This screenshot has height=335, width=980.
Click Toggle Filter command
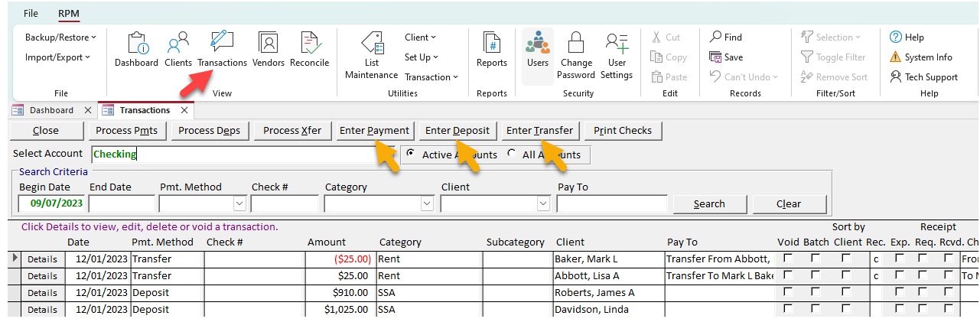(833, 57)
